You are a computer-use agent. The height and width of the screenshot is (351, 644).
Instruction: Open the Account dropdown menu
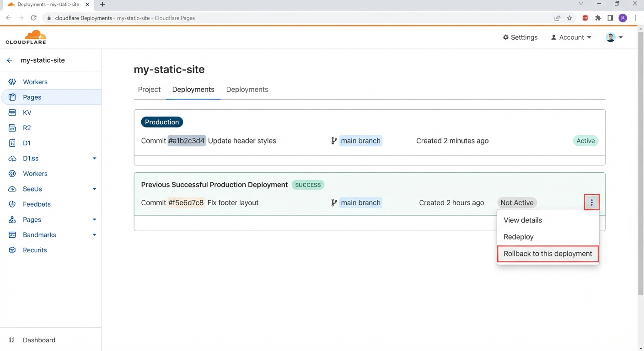(x=571, y=37)
